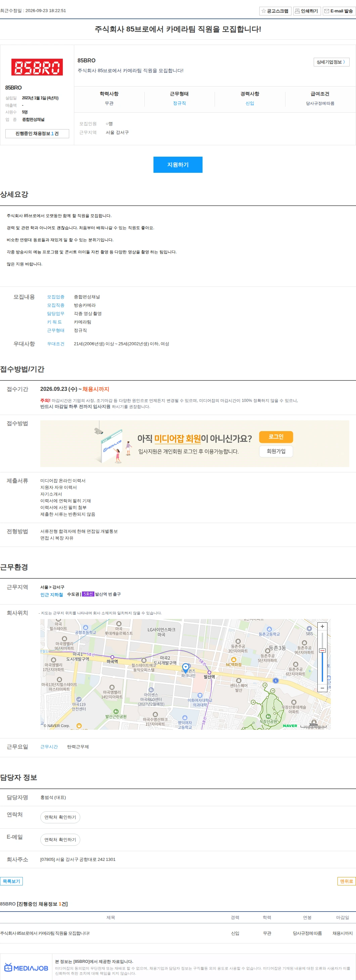Click the 제목 column header in table
The width and height of the screenshot is (356, 980).
tap(110, 918)
